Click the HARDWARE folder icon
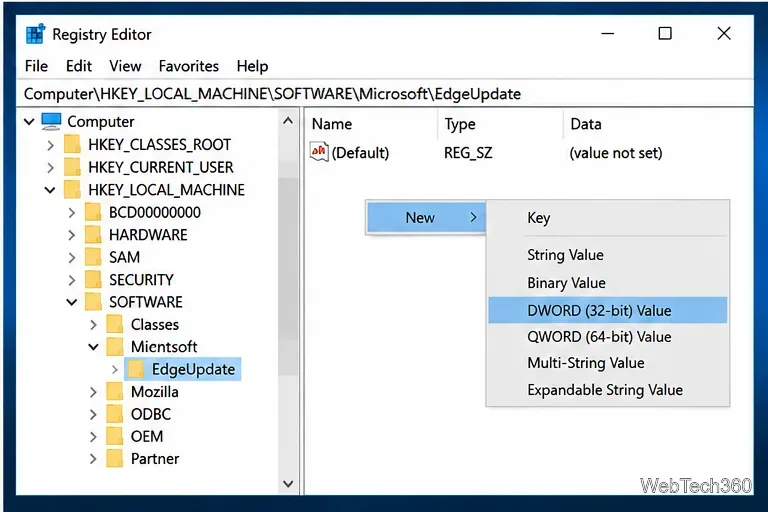The width and height of the screenshot is (768, 512). click(93, 234)
